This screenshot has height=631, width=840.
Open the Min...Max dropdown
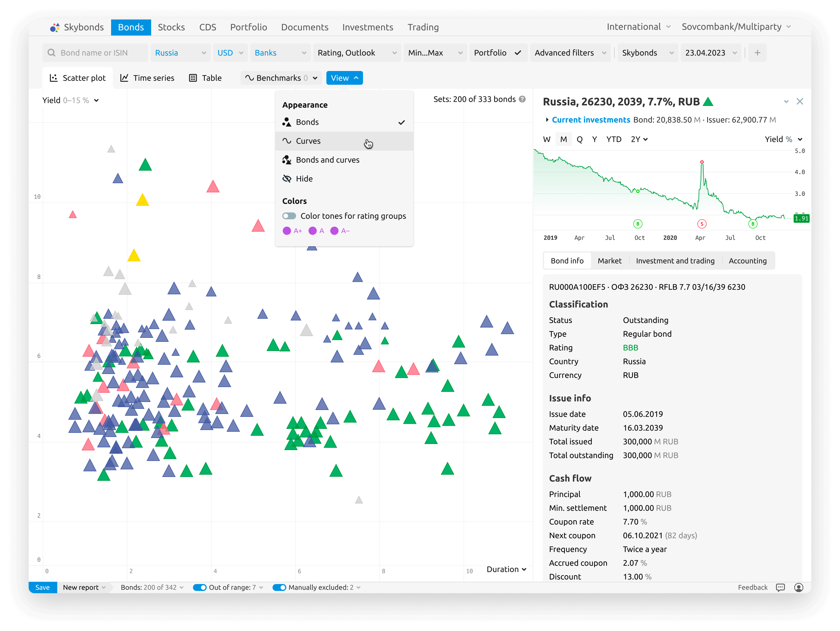pyautogui.click(x=435, y=53)
